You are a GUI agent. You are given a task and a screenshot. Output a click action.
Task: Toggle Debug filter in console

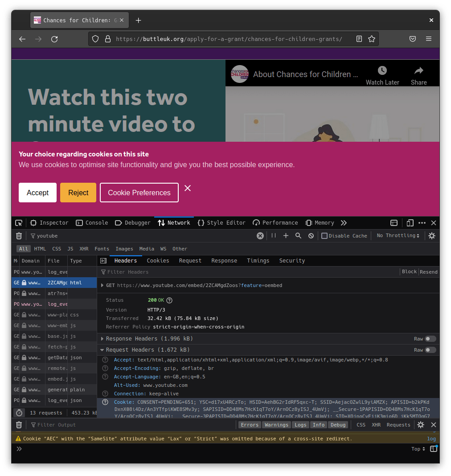pos(338,425)
